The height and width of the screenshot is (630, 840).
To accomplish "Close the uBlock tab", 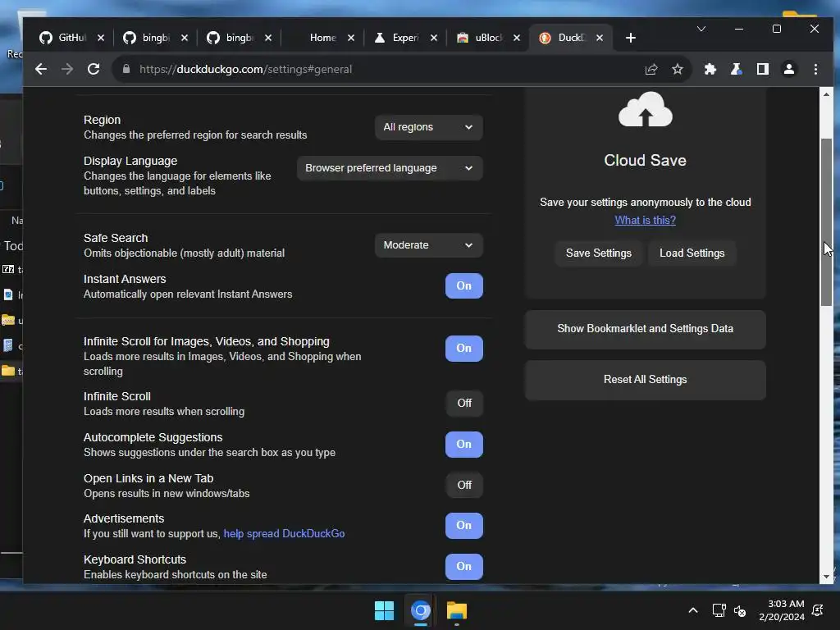I will coord(517,38).
